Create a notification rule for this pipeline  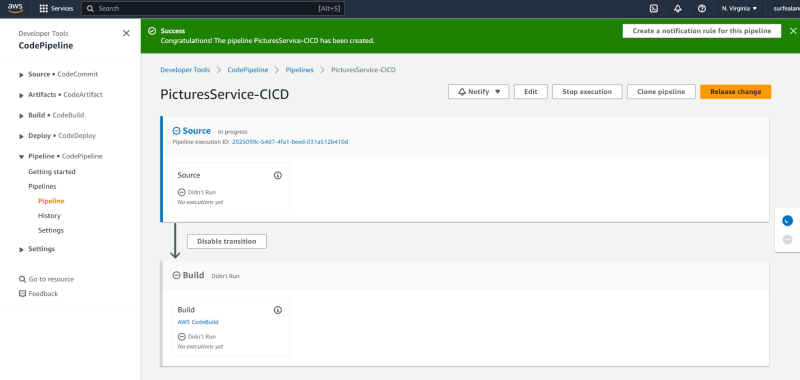[702, 31]
